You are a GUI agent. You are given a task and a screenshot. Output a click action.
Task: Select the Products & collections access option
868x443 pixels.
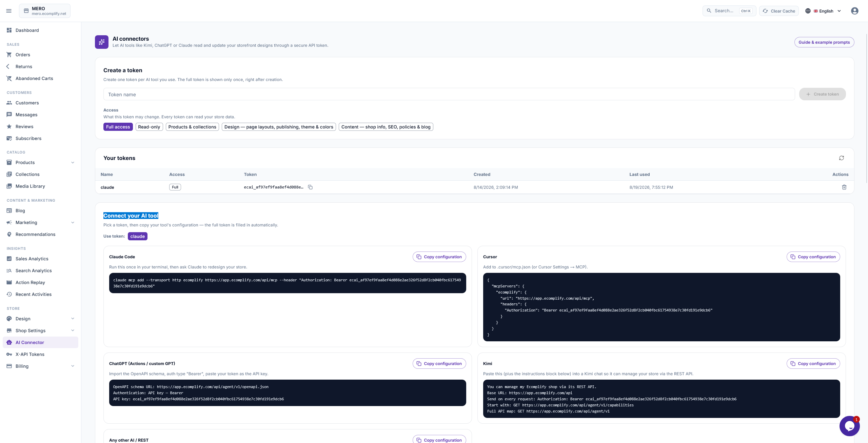[x=192, y=127]
